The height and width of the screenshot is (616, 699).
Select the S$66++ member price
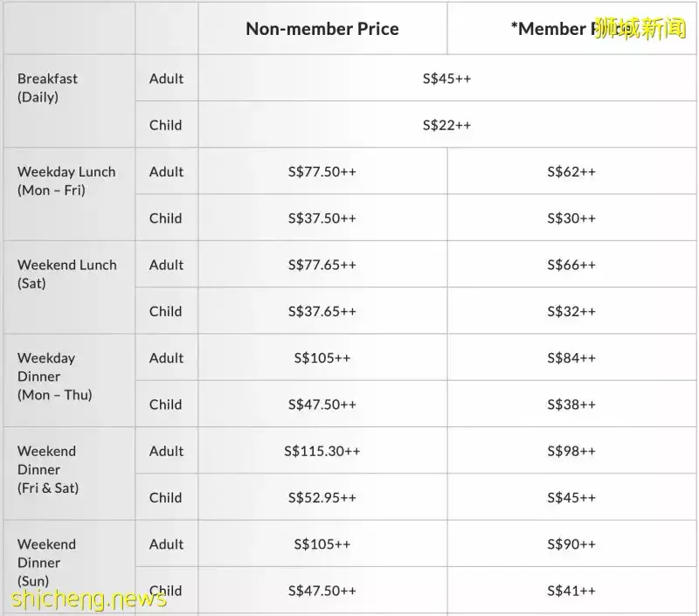coord(571,265)
